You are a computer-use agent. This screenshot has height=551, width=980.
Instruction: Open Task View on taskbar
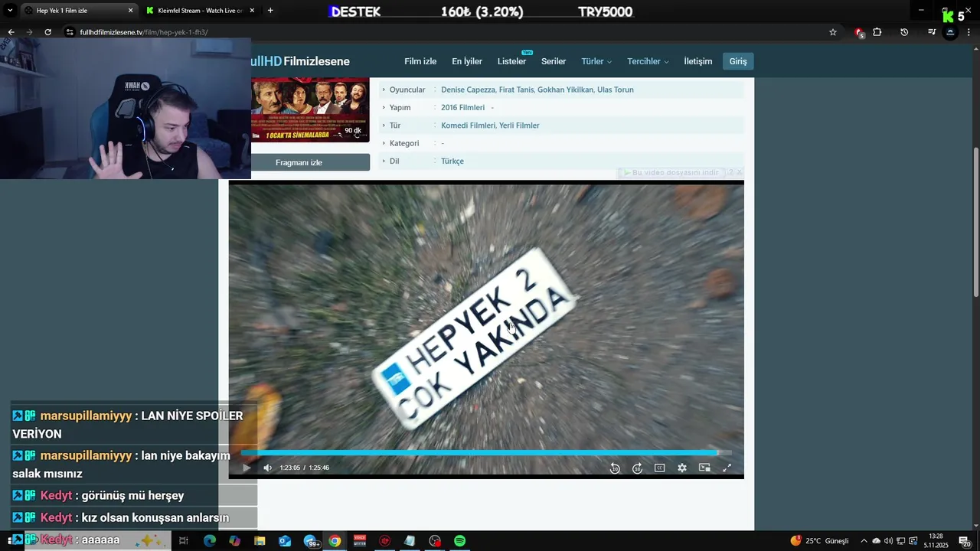click(184, 541)
